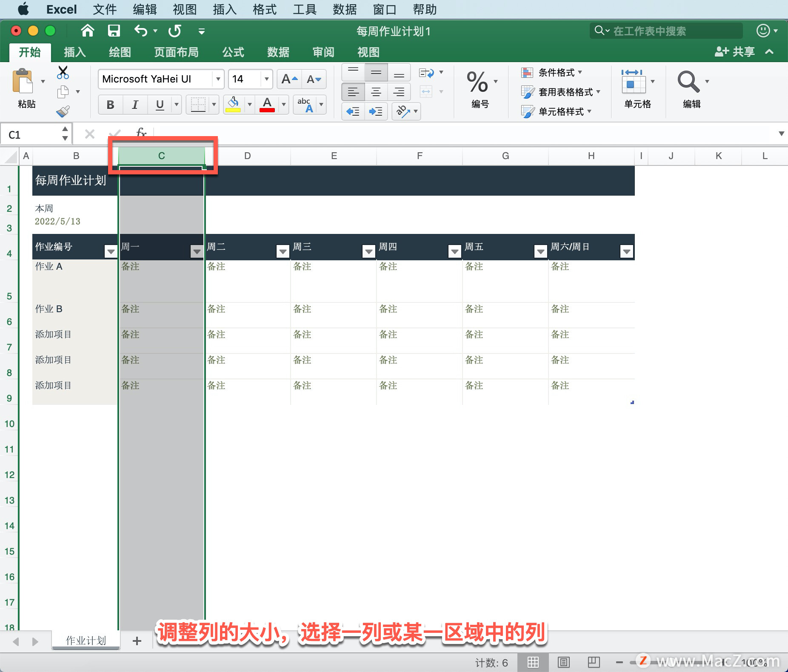Center text horizontally

click(x=376, y=92)
